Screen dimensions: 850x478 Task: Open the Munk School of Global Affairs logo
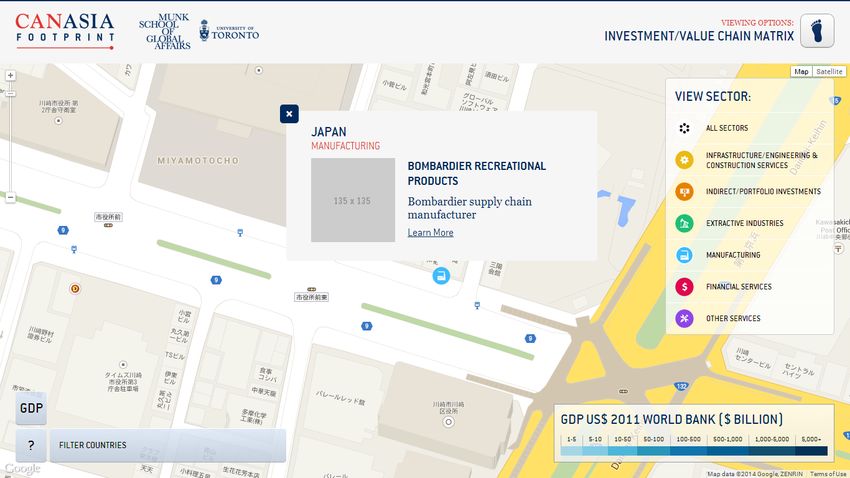point(165,31)
